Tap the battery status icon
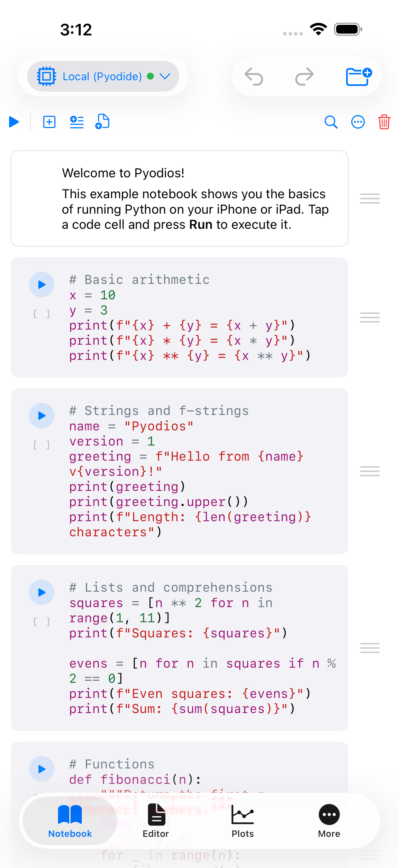The image size is (399, 868). (348, 29)
